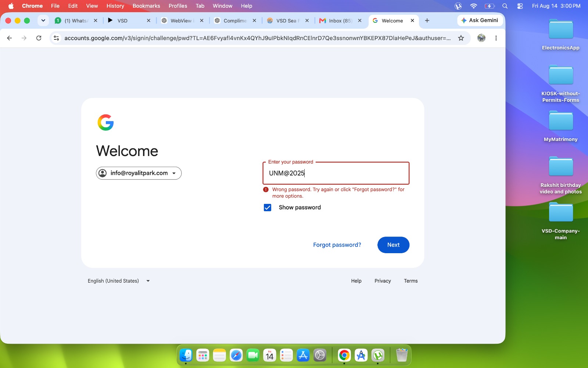Uncheck the Show password checkbox
The height and width of the screenshot is (368, 588).
(x=268, y=208)
